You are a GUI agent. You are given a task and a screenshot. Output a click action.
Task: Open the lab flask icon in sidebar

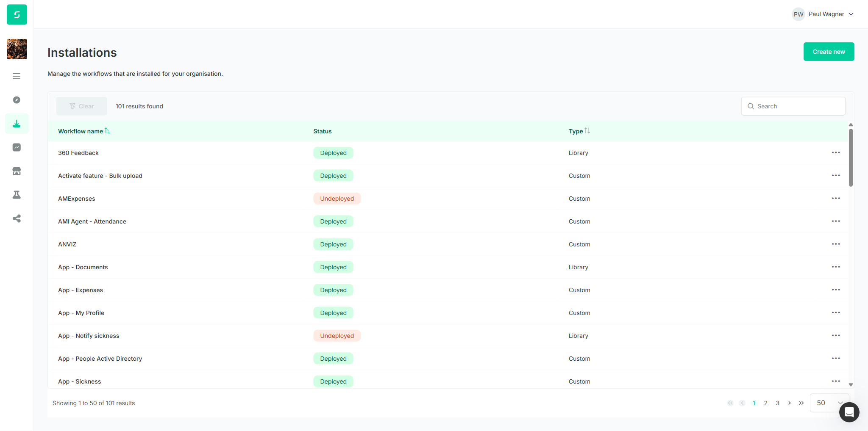[17, 195]
